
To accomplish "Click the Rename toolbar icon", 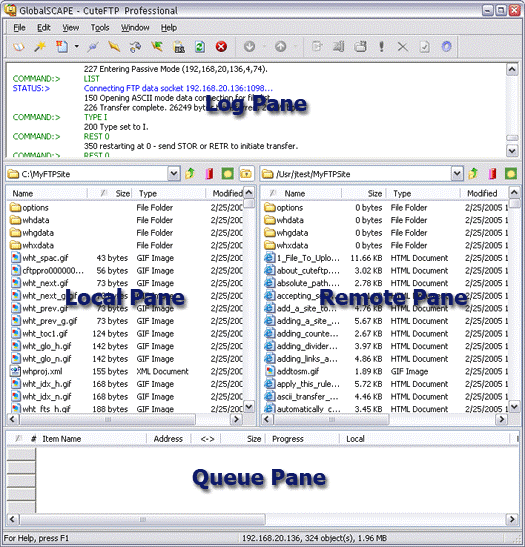I will coord(338,46).
